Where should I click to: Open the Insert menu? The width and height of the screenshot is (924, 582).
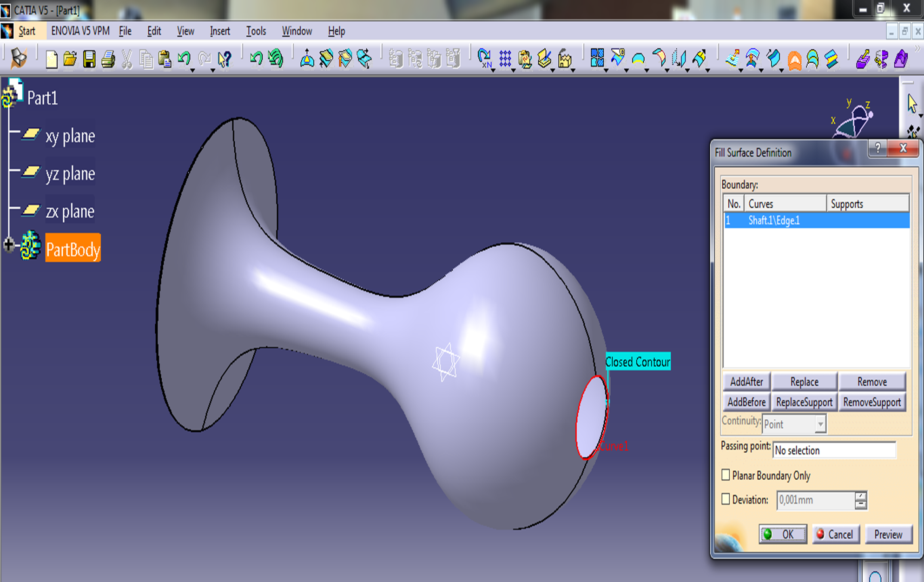[x=219, y=31]
